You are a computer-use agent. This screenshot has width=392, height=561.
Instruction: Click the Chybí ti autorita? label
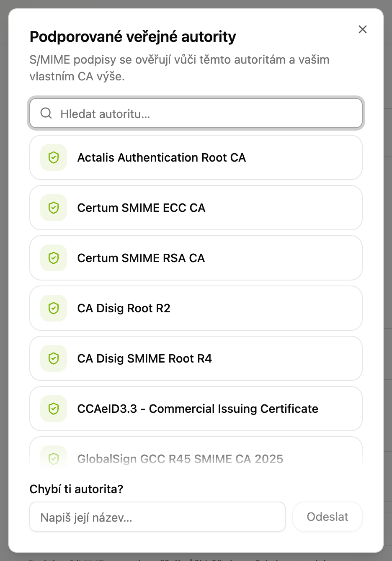point(76,489)
